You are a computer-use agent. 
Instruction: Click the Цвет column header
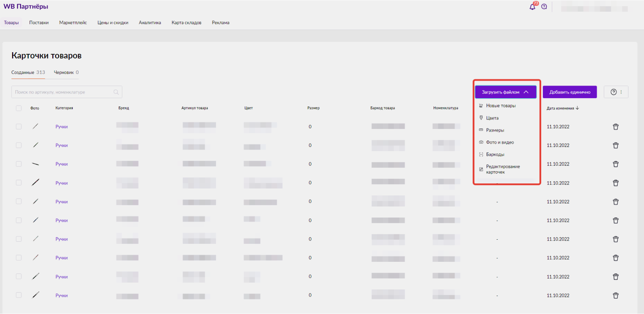pyautogui.click(x=249, y=108)
